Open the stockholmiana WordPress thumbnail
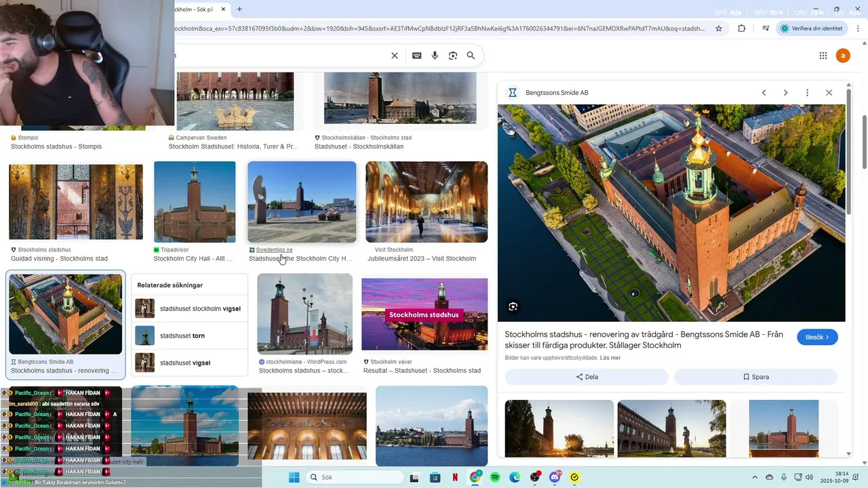Image resolution: width=868 pixels, height=488 pixels. [x=304, y=314]
